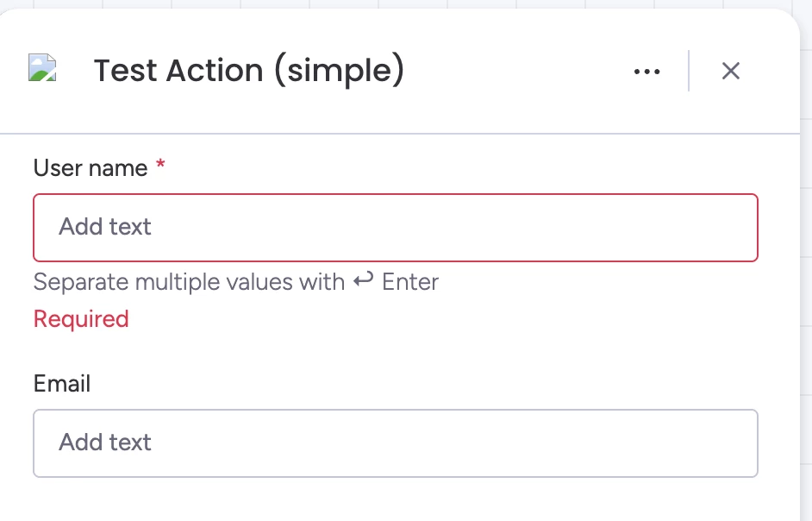The height and width of the screenshot is (521, 812).
Task: Click the "Add text" placeholder in User name
Action: coord(105,227)
